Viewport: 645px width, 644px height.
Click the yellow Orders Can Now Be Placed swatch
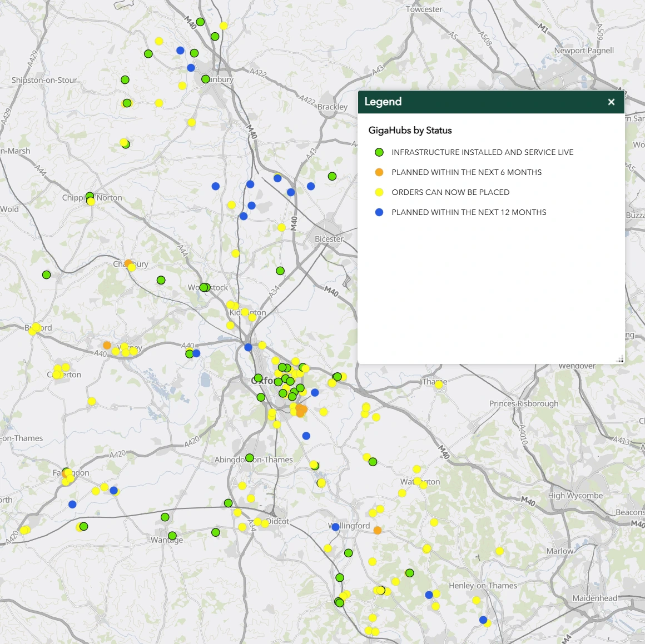click(x=379, y=192)
